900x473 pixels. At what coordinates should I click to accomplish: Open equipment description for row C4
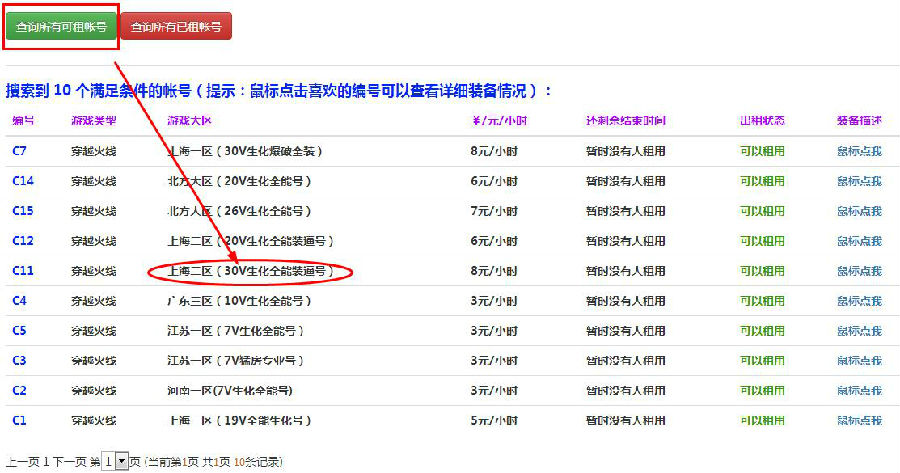(x=859, y=301)
